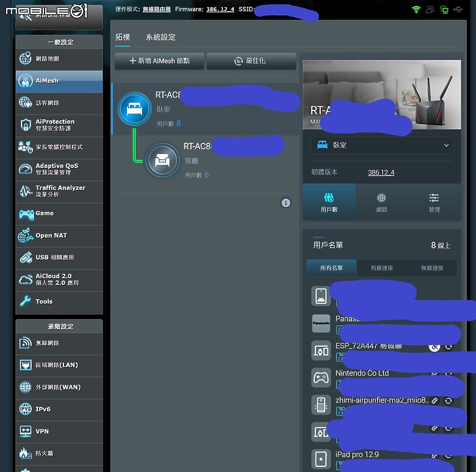Open firmware version 386.12_4 link in panel
This screenshot has width=476, height=472.
[381, 173]
